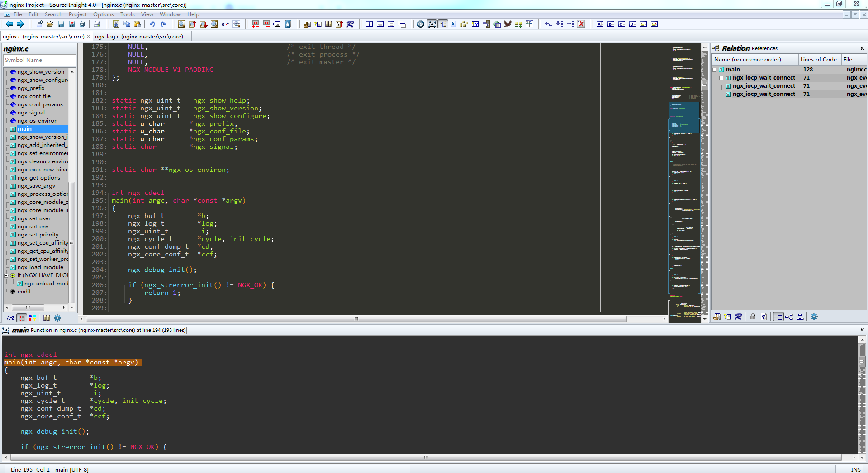Click the lock icon in Relation toolbar
The width and height of the screenshot is (868, 473).
click(753, 317)
